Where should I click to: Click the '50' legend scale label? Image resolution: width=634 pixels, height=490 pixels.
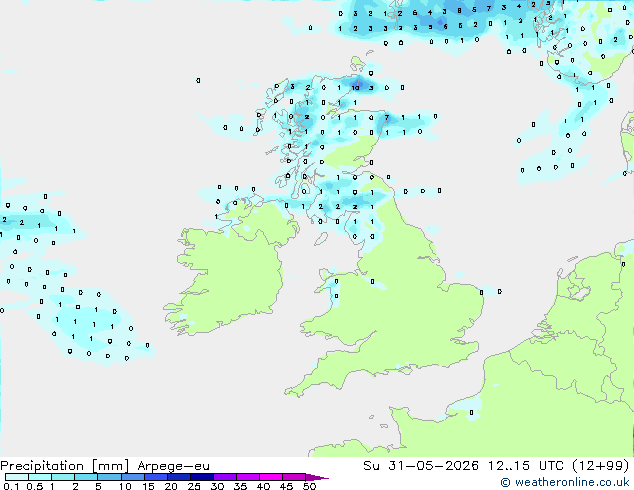309,486
